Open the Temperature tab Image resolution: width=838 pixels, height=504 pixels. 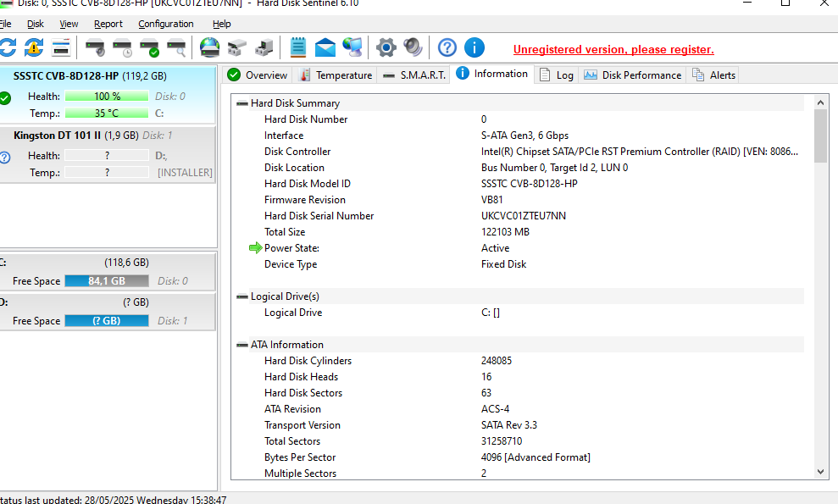pyautogui.click(x=336, y=75)
